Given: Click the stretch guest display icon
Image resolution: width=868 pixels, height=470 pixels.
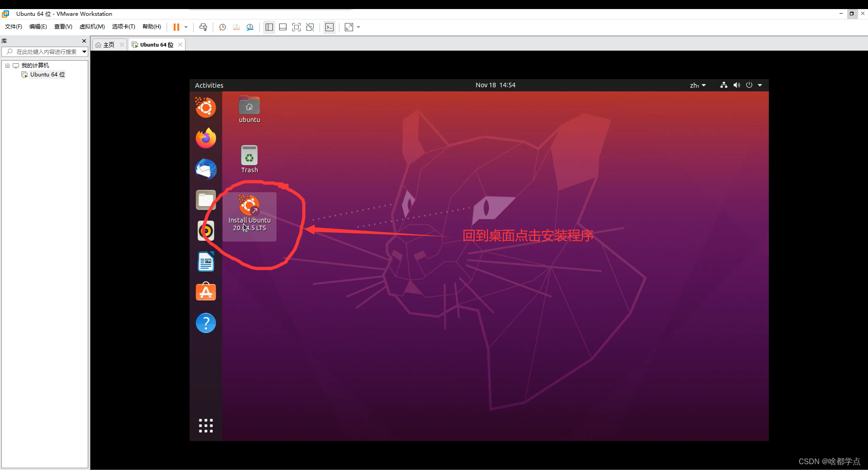Looking at the screenshot, I should [x=349, y=27].
